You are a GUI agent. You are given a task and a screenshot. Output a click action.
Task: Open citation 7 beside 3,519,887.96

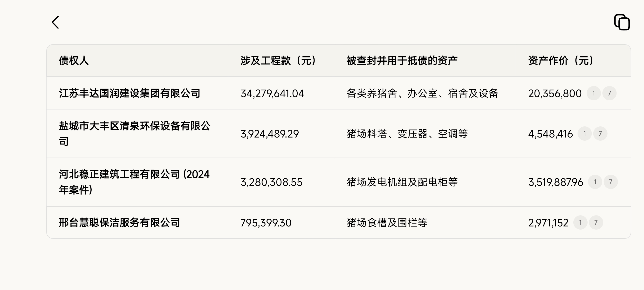610,182
